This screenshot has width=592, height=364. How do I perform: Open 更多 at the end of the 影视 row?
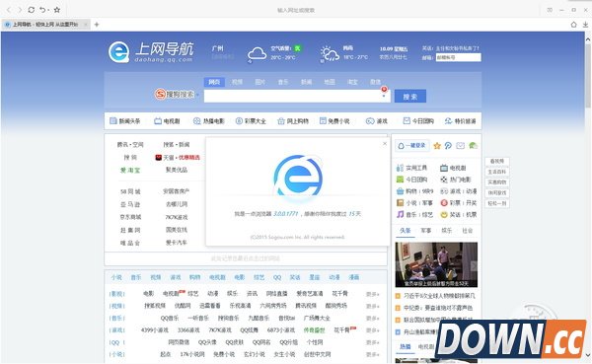pos(372,294)
